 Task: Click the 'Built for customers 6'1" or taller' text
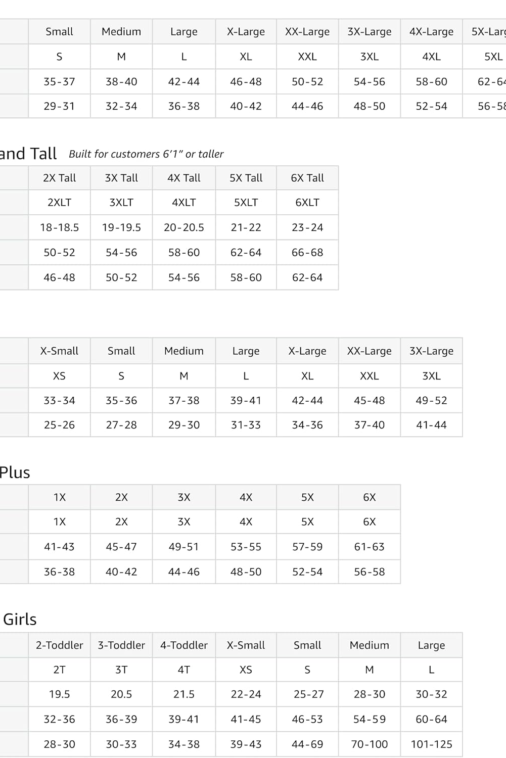pos(146,154)
